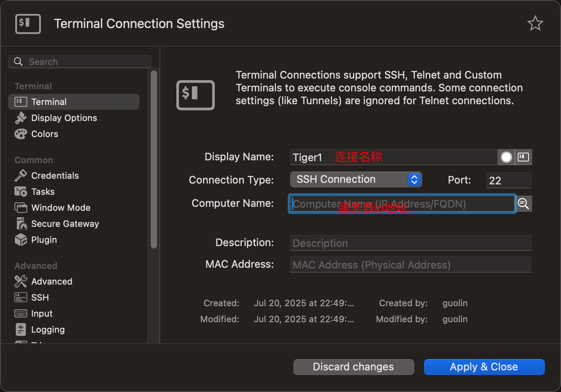561x392 pixels.
Task: Star this connection as favorite
Action: pos(535,23)
